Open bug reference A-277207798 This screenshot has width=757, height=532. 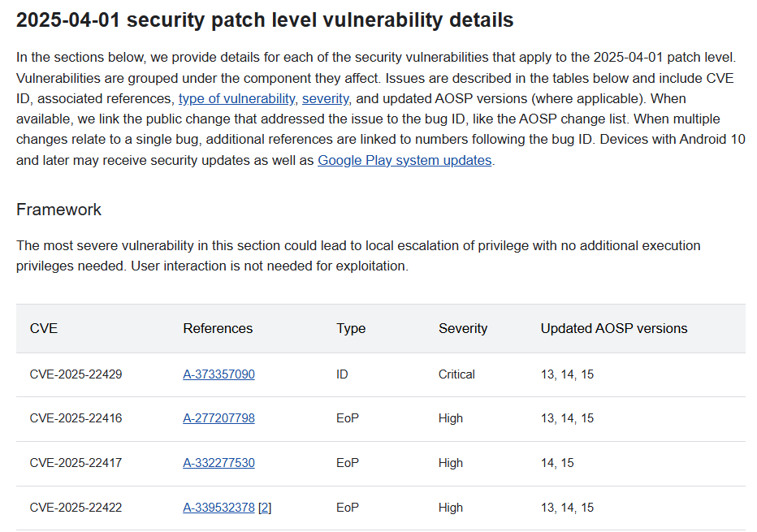218,418
